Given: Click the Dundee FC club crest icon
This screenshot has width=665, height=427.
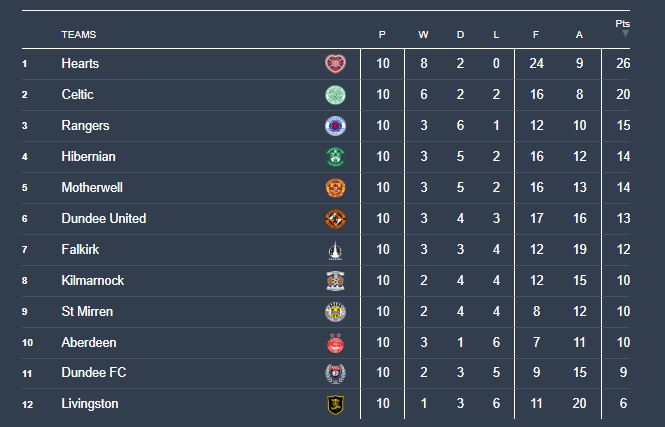Looking at the screenshot, I should click(x=335, y=374).
